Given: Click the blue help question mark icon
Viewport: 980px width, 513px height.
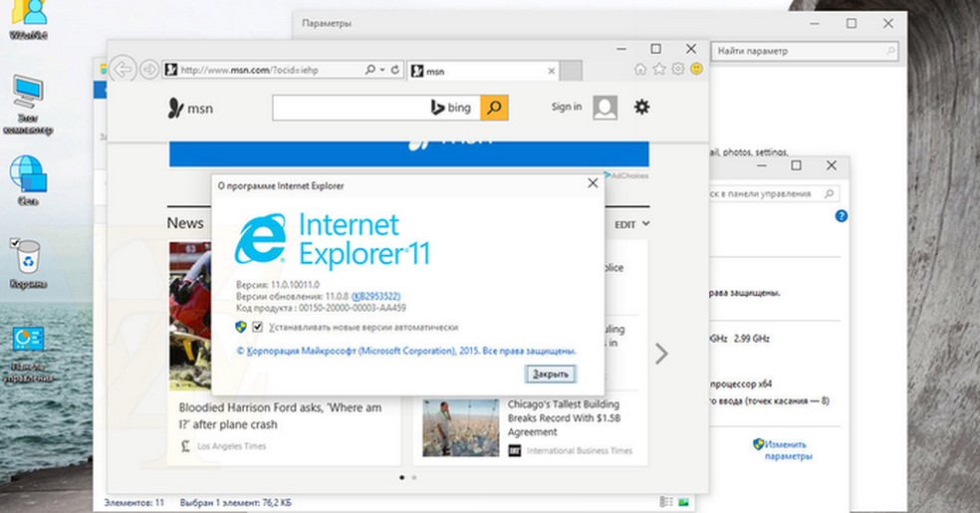Looking at the screenshot, I should (842, 216).
